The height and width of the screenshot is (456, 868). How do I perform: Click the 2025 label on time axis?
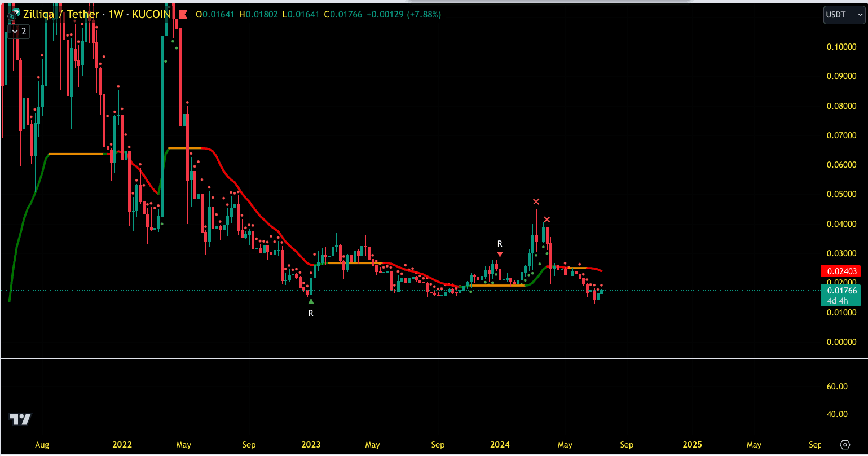pyautogui.click(x=693, y=445)
